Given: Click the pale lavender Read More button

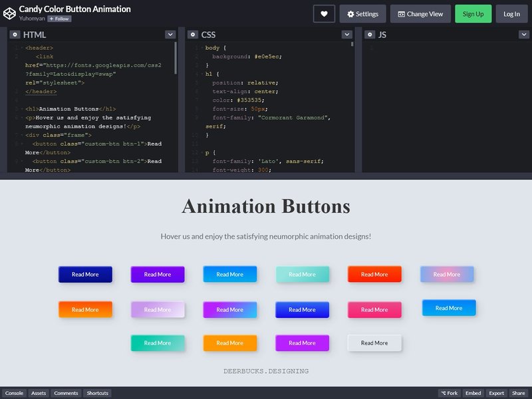Looking at the screenshot, I should (158, 310).
